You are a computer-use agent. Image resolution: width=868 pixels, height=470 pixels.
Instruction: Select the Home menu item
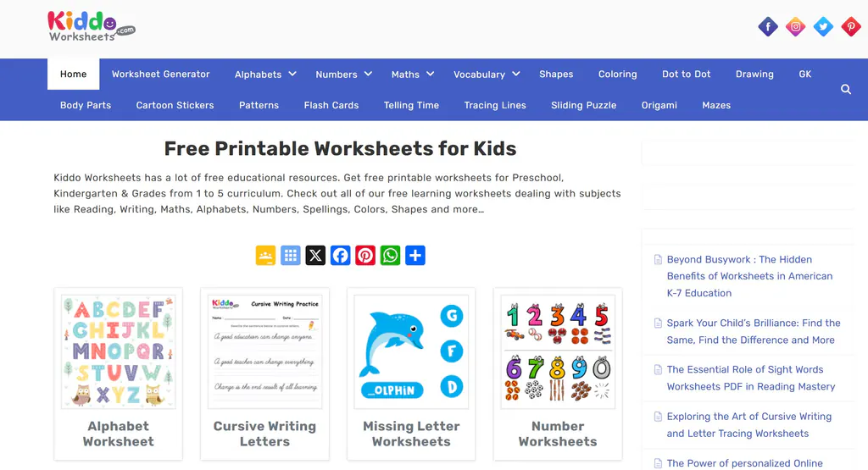click(x=73, y=74)
